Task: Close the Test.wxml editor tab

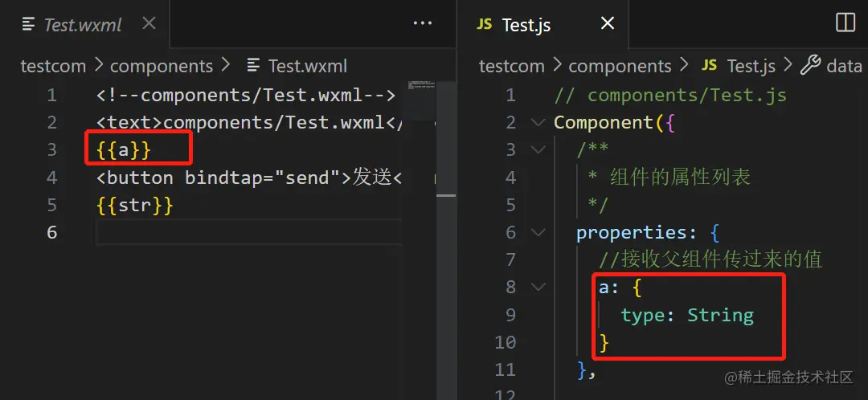Action: [x=149, y=23]
